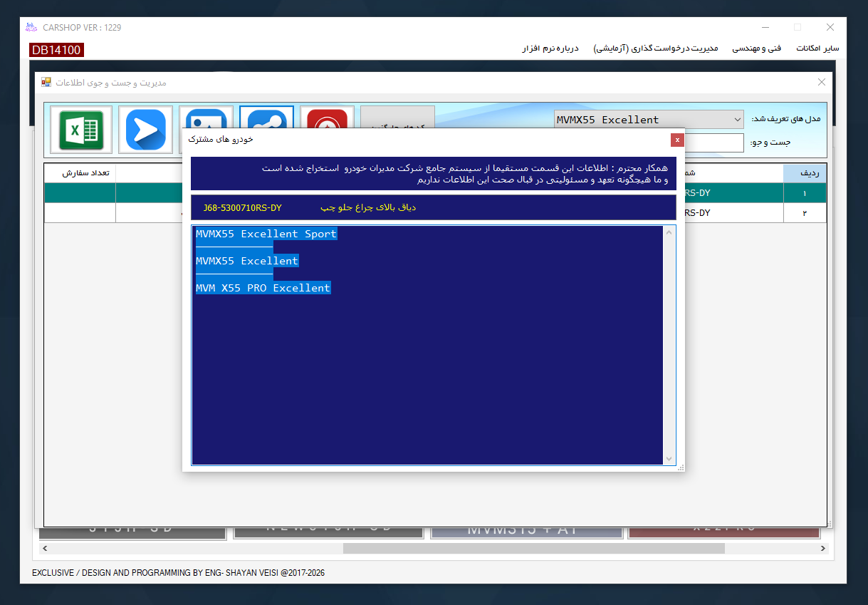This screenshot has width=868, height=605.
Task: Select the MVM X55 PRO Excellent line
Action: tap(263, 288)
